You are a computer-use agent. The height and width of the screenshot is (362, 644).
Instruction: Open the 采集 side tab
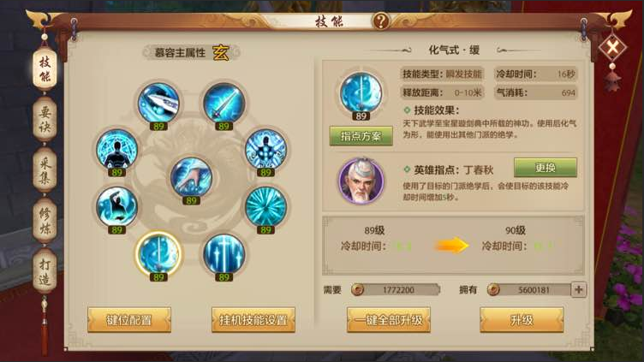45,169
